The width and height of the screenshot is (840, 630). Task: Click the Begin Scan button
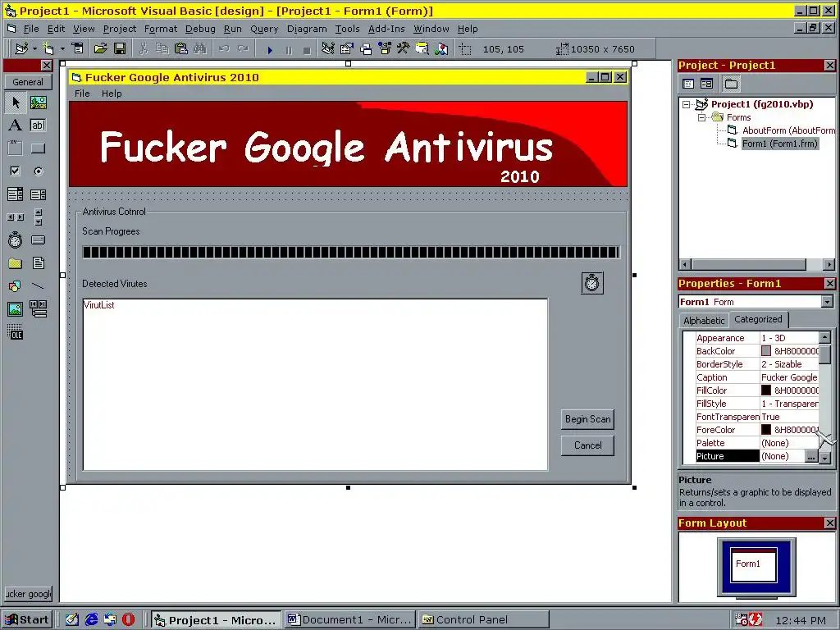tap(587, 419)
